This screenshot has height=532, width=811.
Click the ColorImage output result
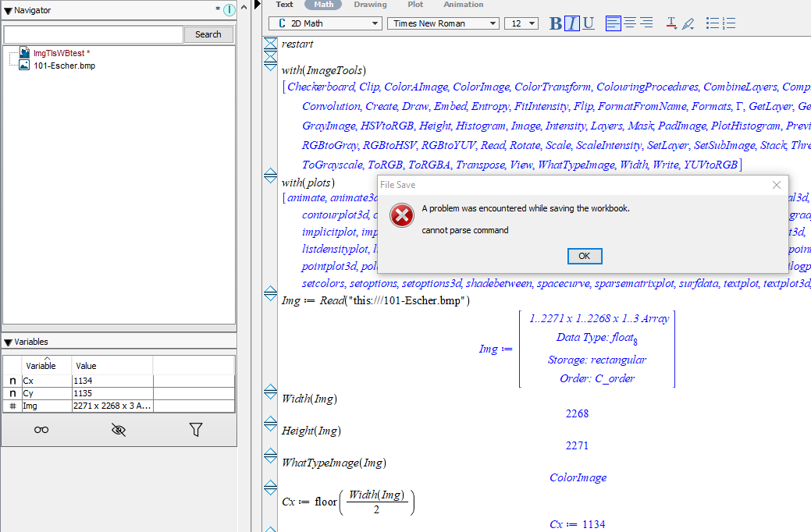pos(578,477)
